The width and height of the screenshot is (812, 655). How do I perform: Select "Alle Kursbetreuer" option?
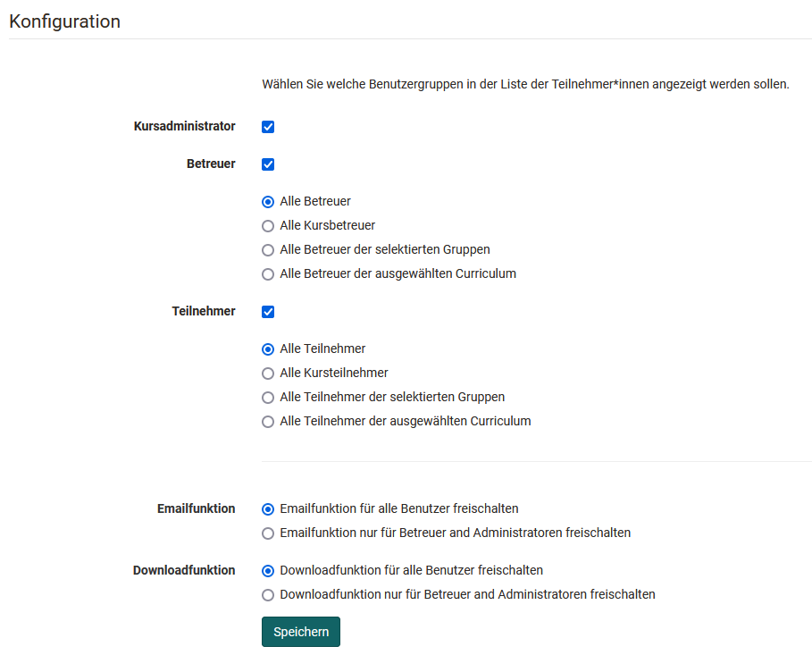[268, 226]
